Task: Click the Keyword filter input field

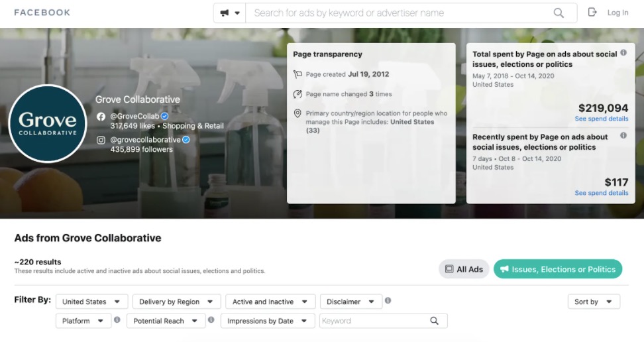Action: pyautogui.click(x=383, y=321)
